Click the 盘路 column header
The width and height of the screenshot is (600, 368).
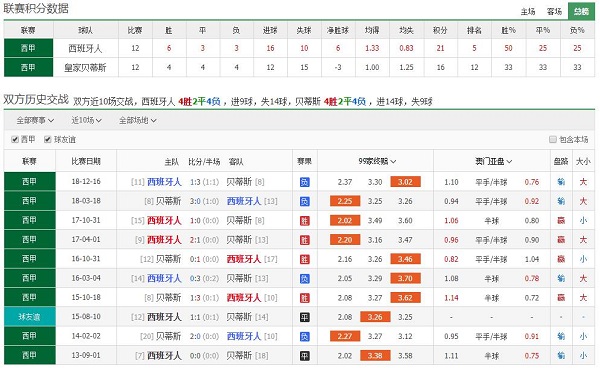561,161
